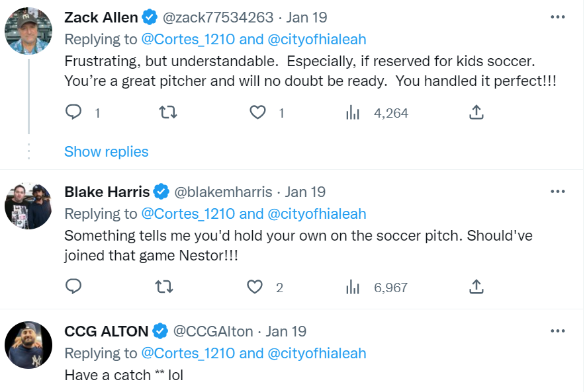Open @cityofhialeah link in Blake Harris's reply

[x=316, y=214]
